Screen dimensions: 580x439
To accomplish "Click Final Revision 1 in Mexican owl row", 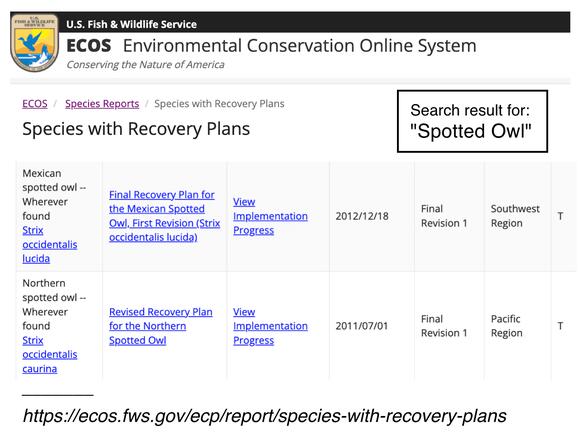I will click(444, 216).
